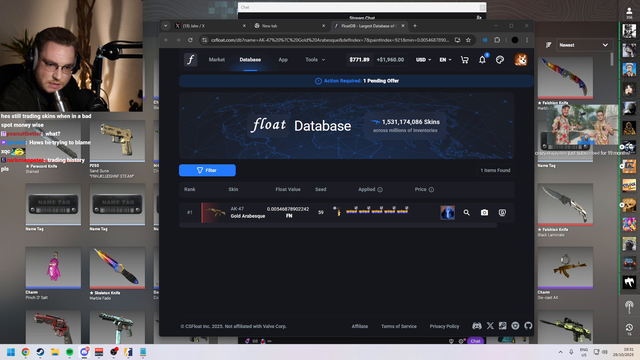Click the inspect-in-game icon at the end of the row
This screenshot has width=640, height=360.
(502, 213)
